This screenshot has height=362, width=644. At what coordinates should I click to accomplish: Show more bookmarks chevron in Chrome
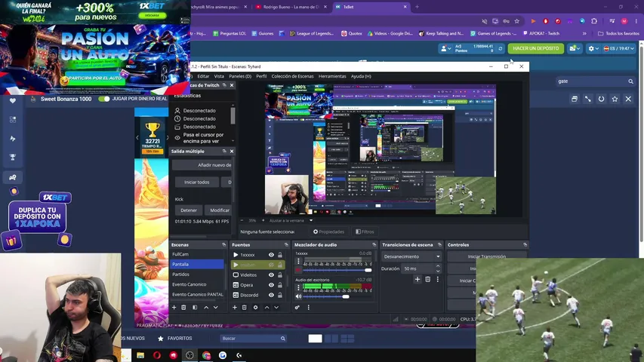point(584,34)
